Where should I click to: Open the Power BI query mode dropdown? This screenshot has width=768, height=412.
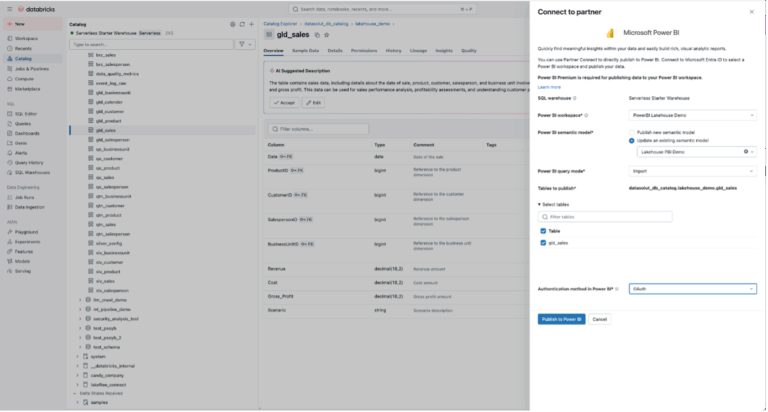click(x=693, y=171)
